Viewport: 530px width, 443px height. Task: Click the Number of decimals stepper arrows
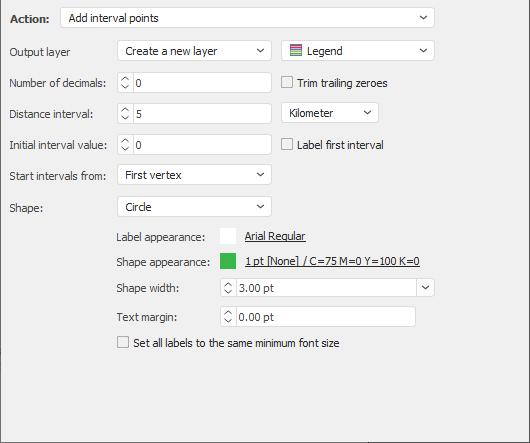(x=125, y=83)
